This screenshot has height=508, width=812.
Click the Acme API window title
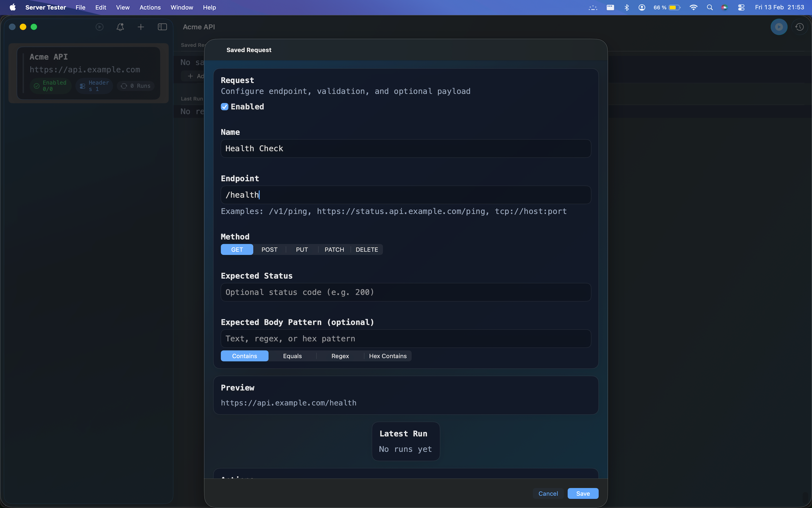pos(199,27)
